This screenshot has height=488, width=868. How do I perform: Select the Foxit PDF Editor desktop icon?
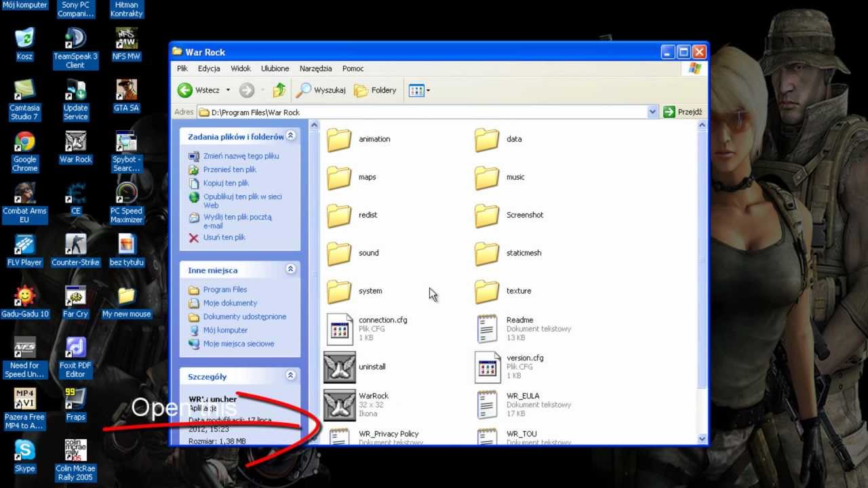[75, 358]
